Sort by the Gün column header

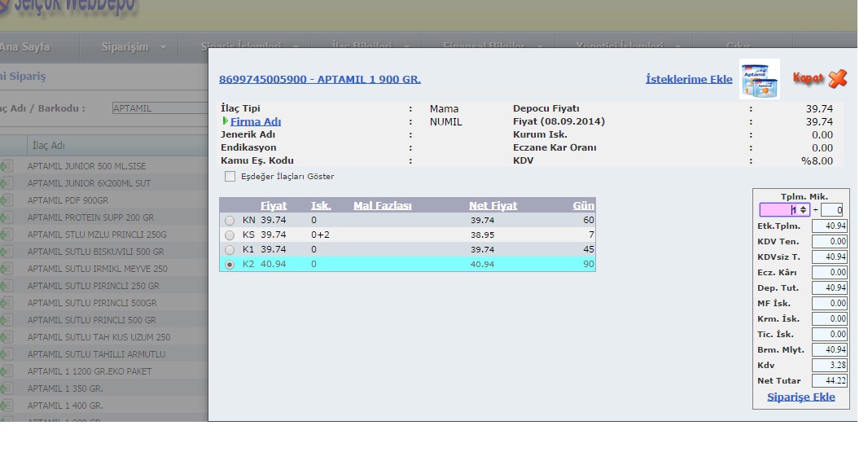click(584, 205)
